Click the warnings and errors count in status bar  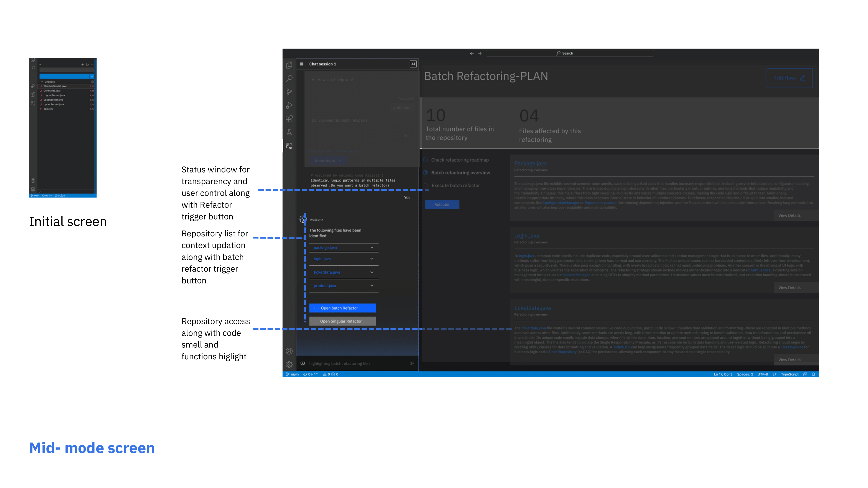click(330, 374)
